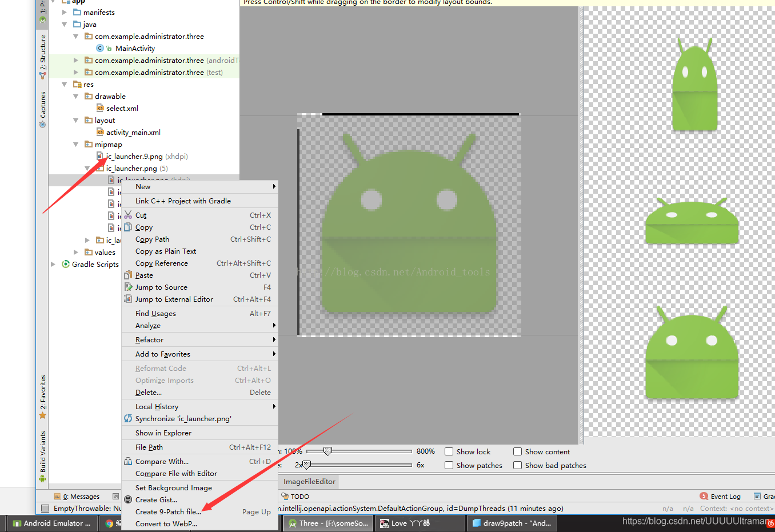Image resolution: width=775 pixels, height=532 pixels.
Task: Collapse the drawable folder
Action: pos(76,97)
